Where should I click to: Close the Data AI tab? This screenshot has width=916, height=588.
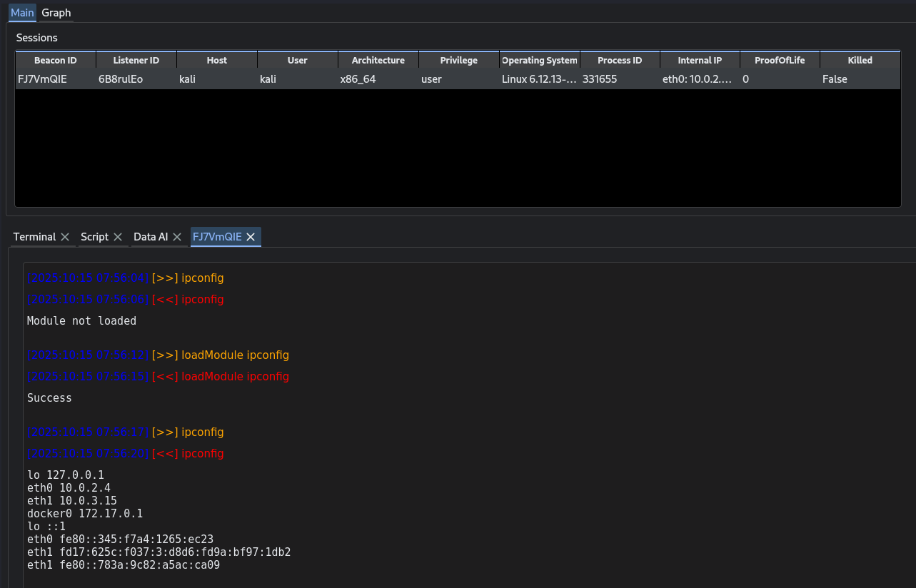(177, 237)
